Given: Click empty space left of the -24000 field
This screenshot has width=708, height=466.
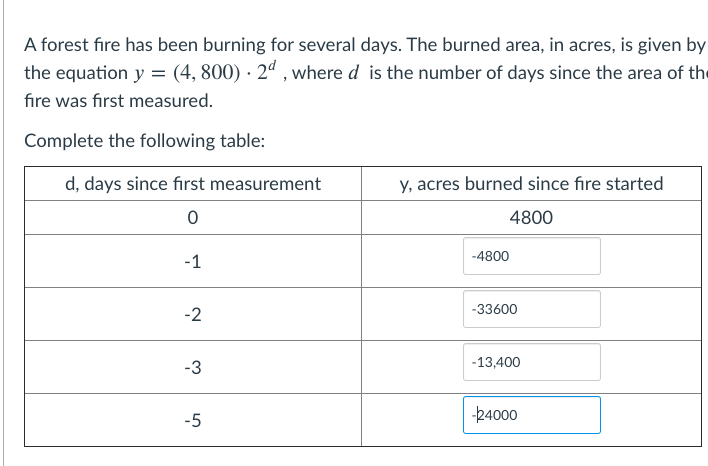Looking at the screenshot, I should (412, 420).
